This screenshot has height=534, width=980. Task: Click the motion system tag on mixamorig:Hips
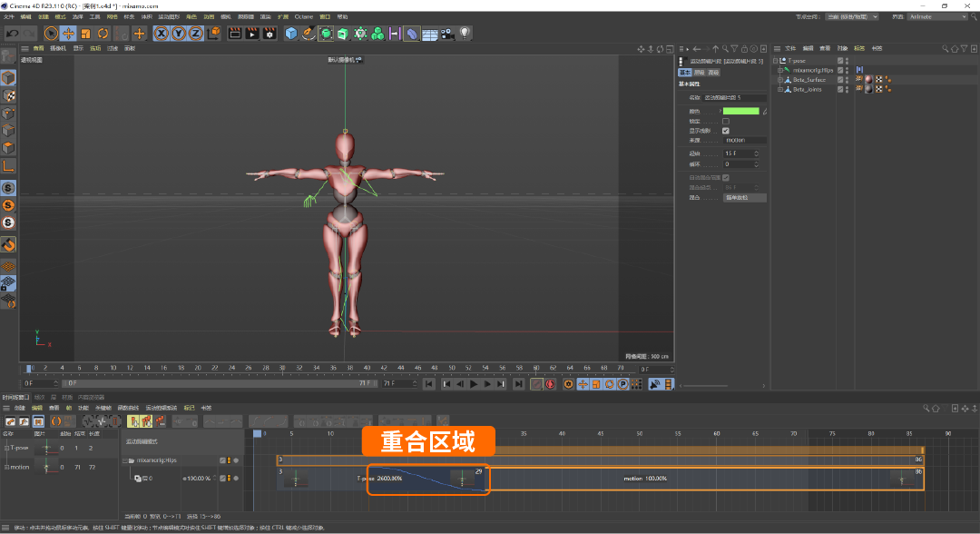859,70
